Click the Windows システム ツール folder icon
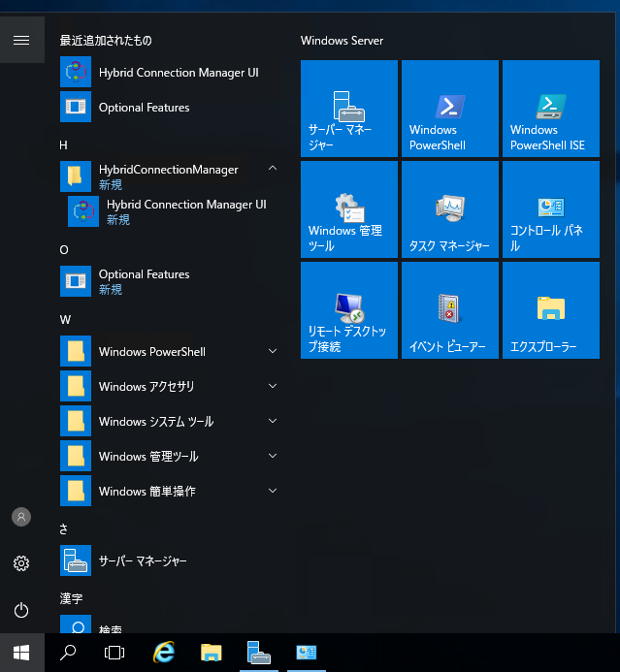 [x=76, y=421]
